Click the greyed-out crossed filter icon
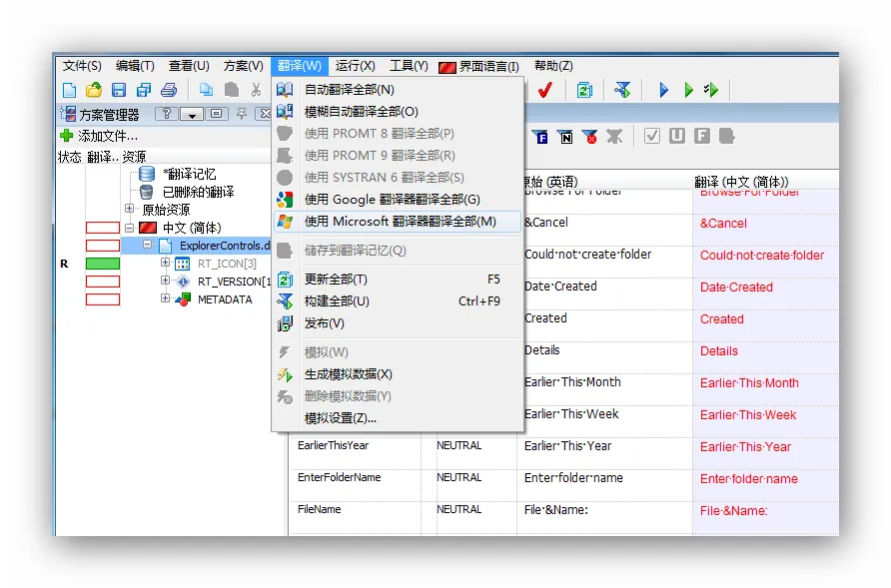891x588 pixels. [x=614, y=137]
